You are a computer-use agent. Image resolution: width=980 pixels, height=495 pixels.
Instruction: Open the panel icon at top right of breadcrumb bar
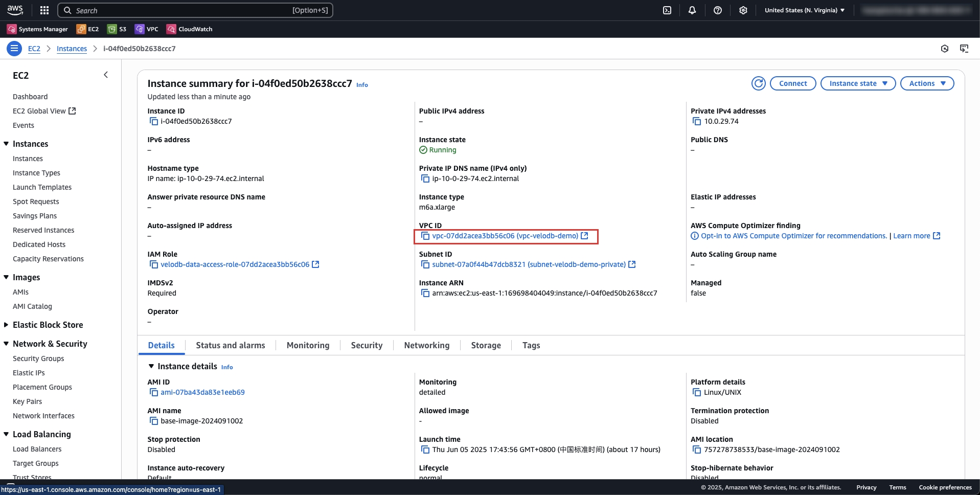point(964,49)
